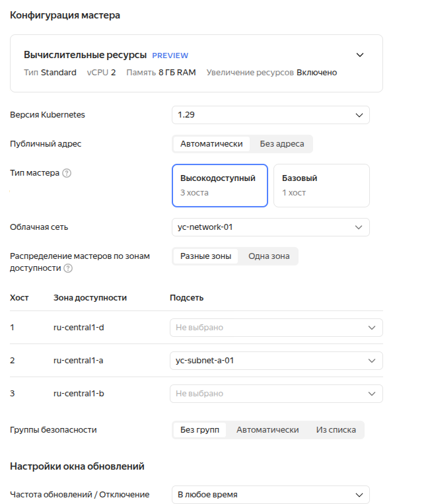Click help icon next to Тип мастера
The width and height of the screenshot is (430, 504).
tap(67, 173)
